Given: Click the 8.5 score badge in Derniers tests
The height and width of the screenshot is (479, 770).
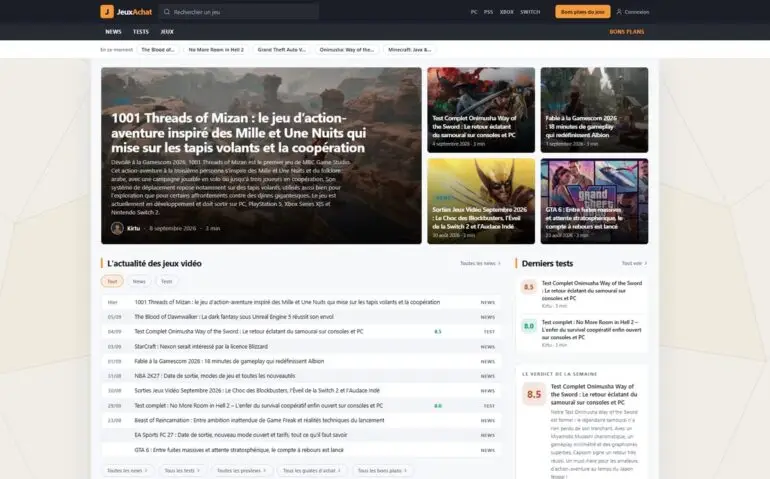Looking at the screenshot, I should coord(529,287).
